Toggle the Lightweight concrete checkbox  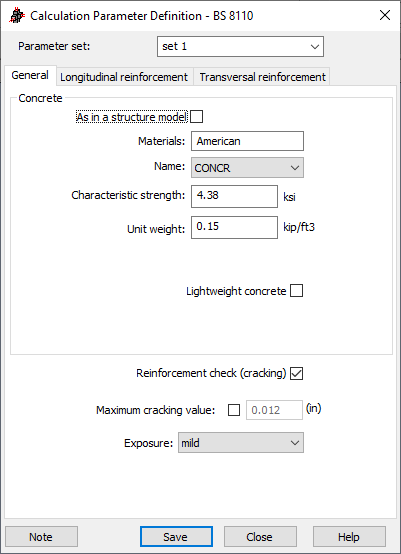point(296,291)
